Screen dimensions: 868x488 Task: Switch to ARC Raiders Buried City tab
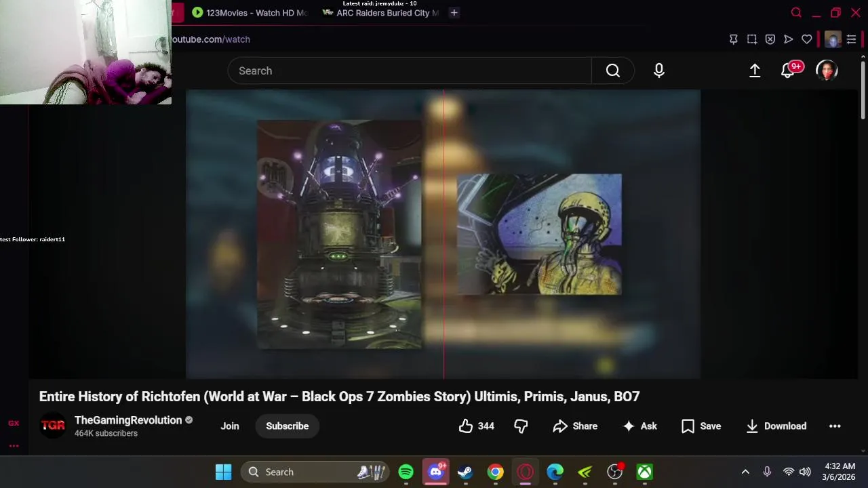[x=380, y=12]
